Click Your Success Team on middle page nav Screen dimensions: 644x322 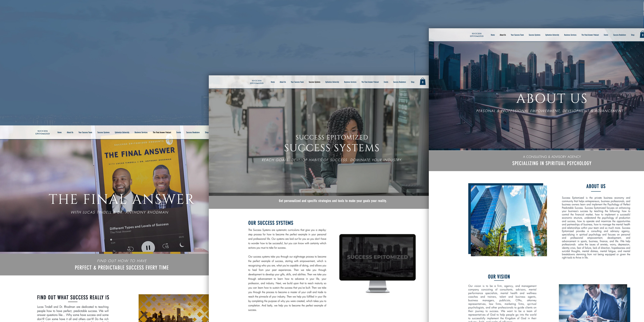pyautogui.click(x=297, y=82)
